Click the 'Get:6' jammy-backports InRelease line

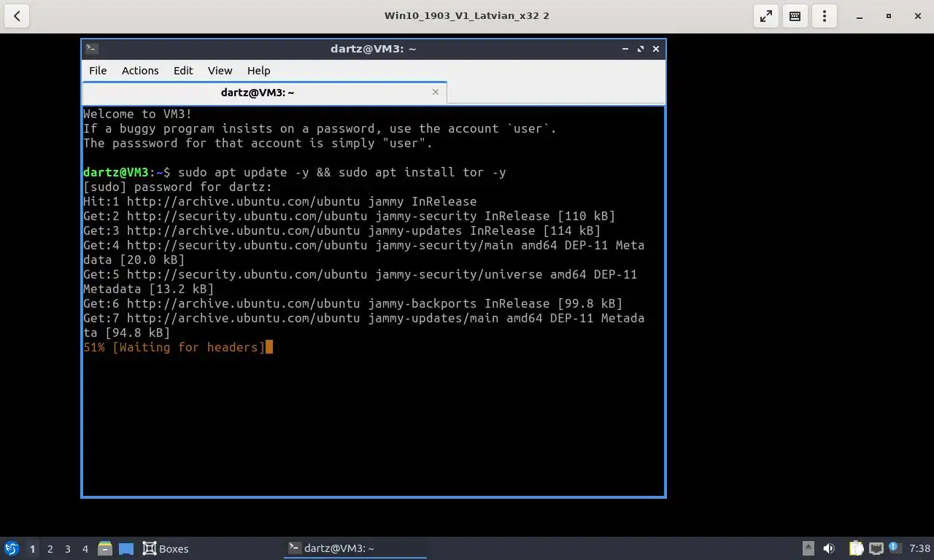coord(352,303)
